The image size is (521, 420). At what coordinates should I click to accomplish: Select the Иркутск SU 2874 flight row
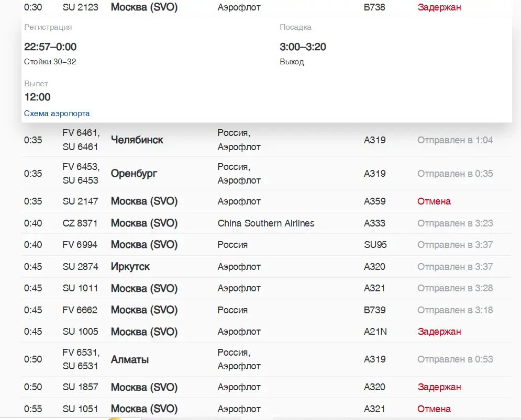coord(267,267)
